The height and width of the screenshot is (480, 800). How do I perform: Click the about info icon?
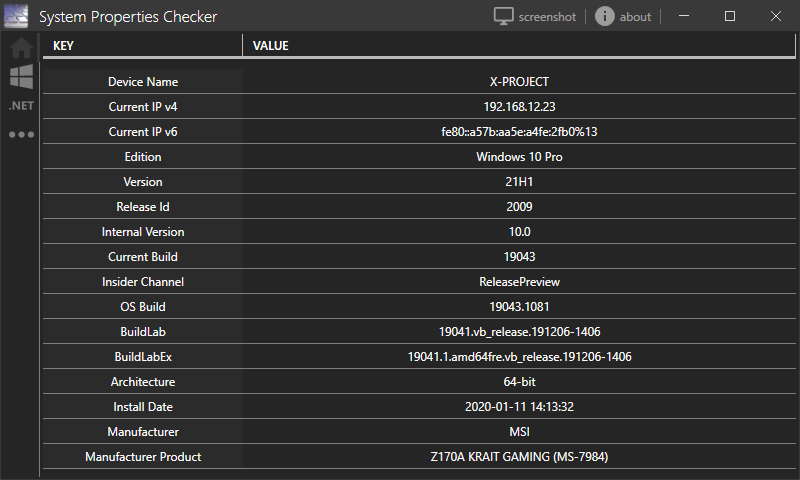pyautogui.click(x=605, y=16)
